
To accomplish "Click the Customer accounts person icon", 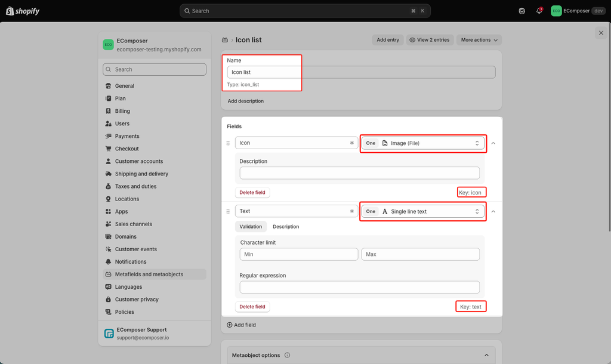I will click(109, 161).
